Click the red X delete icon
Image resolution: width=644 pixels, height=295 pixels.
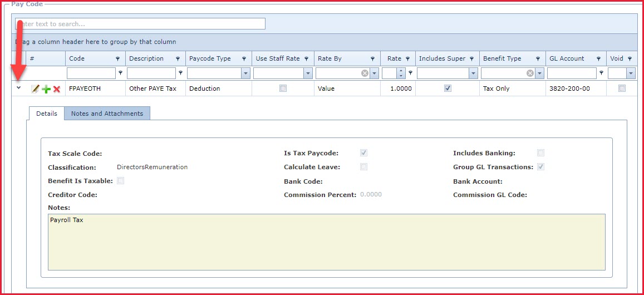57,89
